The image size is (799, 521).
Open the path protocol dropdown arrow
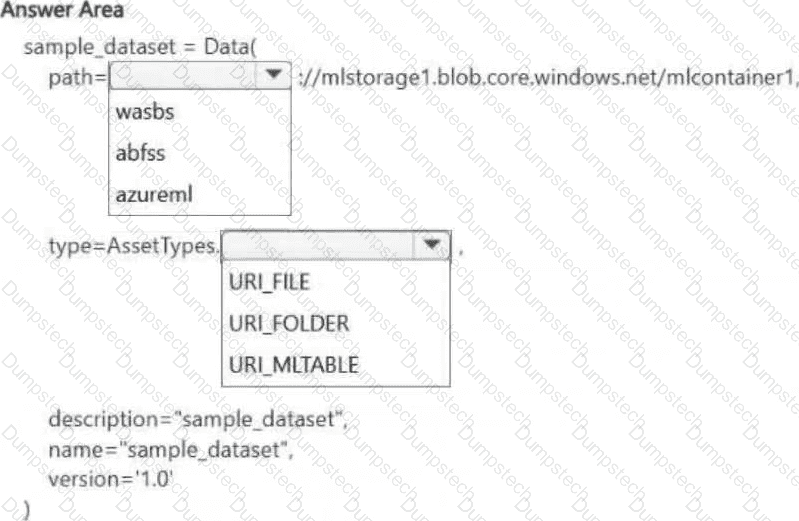click(274, 75)
